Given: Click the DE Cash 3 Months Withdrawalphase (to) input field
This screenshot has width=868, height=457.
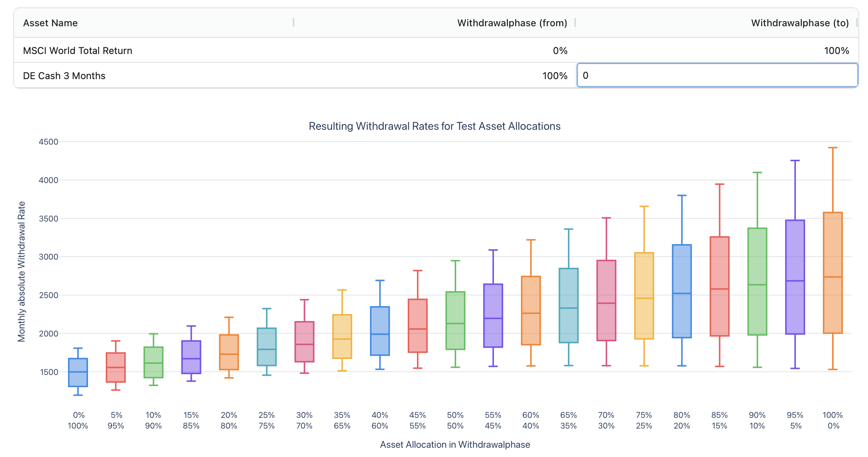Looking at the screenshot, I should (x=717, y=75).
